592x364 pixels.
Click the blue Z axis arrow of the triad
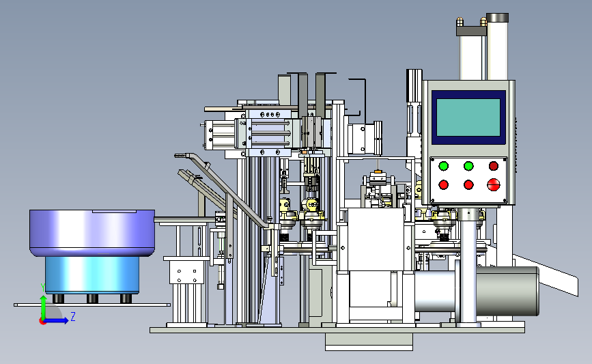(57, 320)
